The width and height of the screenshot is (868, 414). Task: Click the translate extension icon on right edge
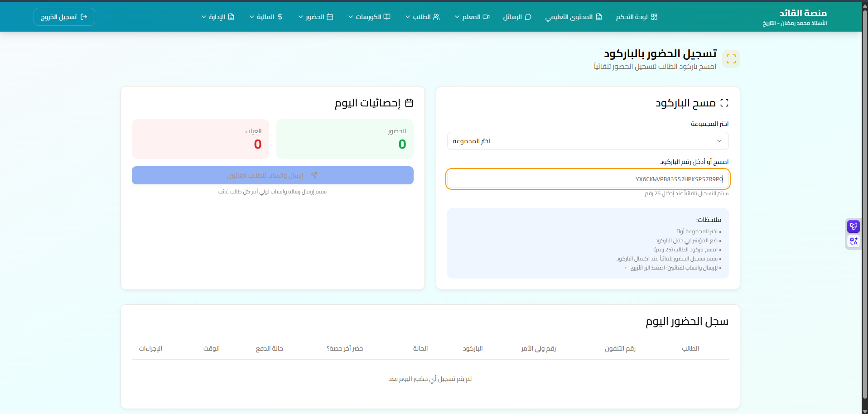pyautogui.click(x=854, y=241)
